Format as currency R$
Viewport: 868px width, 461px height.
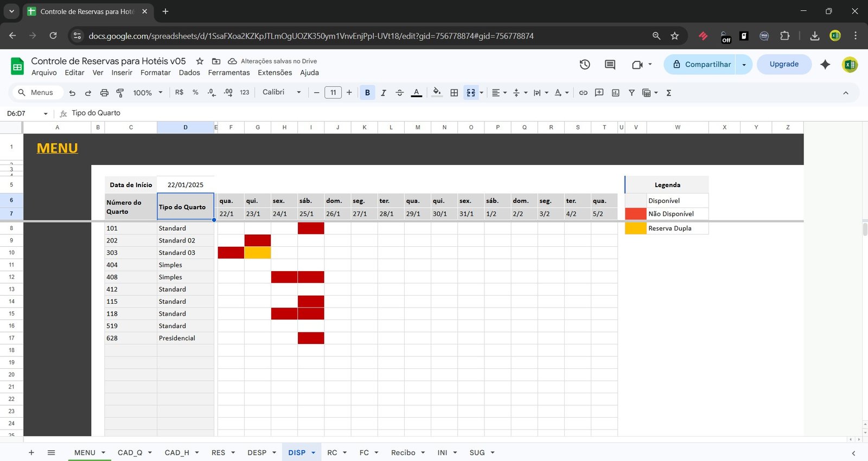pyautogui.click(x=179, y=93)
